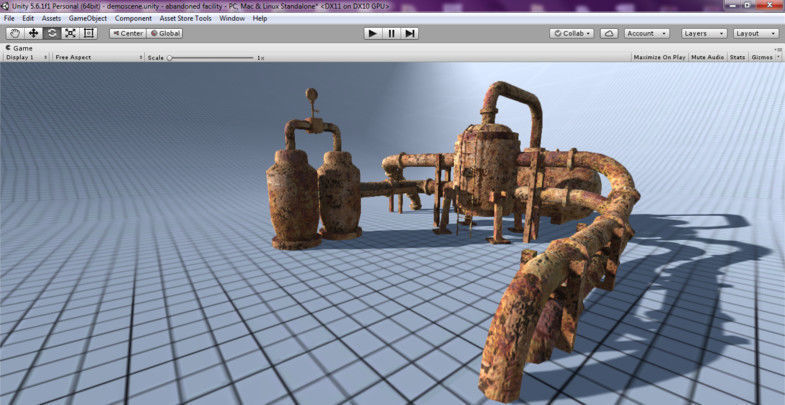Select the Hand tool

tap(15, 34)
